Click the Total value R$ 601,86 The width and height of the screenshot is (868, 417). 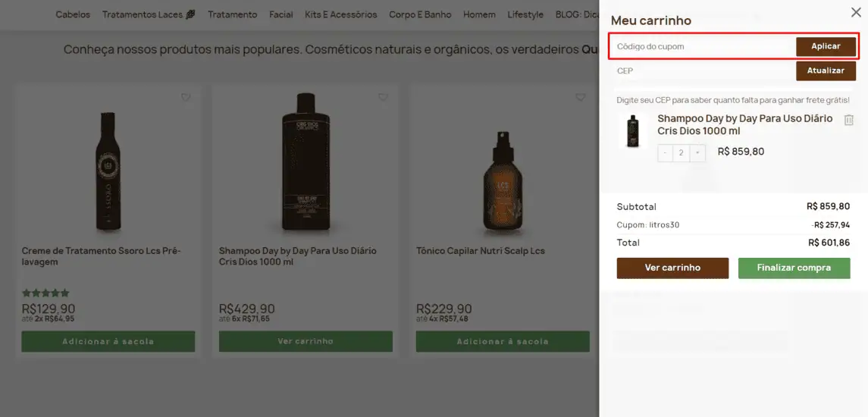(x=829, y=243)
